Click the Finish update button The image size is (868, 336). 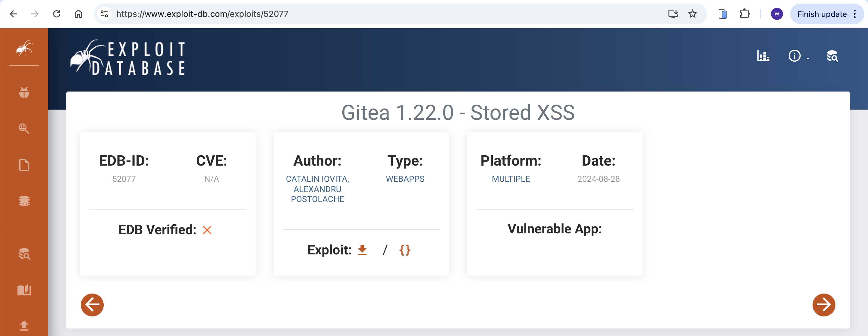[822, 14]
